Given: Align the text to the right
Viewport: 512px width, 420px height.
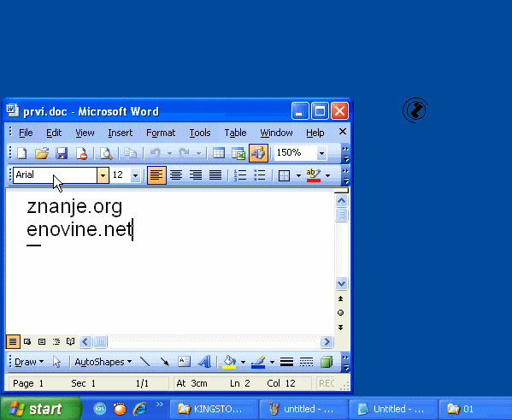Looking at the screenshot, I should (x=196, y=175).
